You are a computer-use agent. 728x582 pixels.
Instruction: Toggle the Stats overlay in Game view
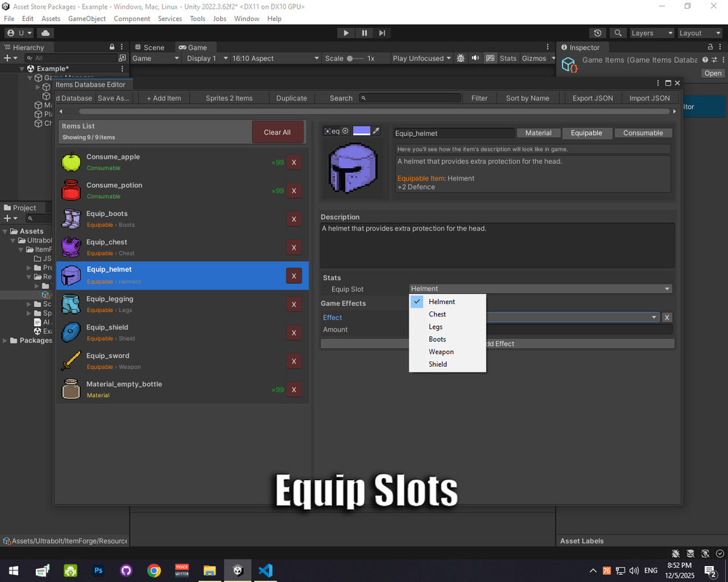[x=508, y=57]
